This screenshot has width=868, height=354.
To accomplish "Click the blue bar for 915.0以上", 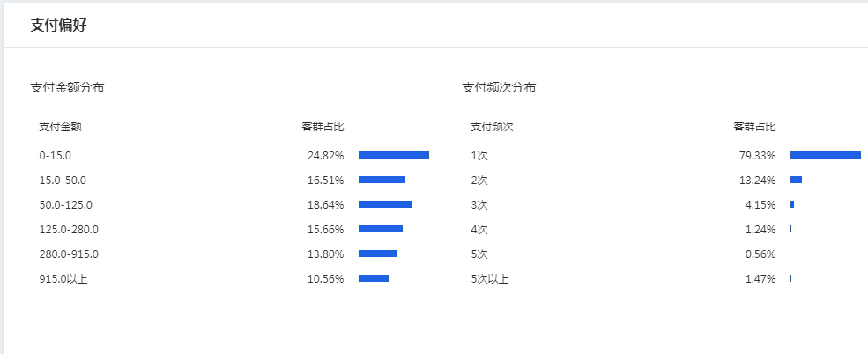I will (373, 278).
